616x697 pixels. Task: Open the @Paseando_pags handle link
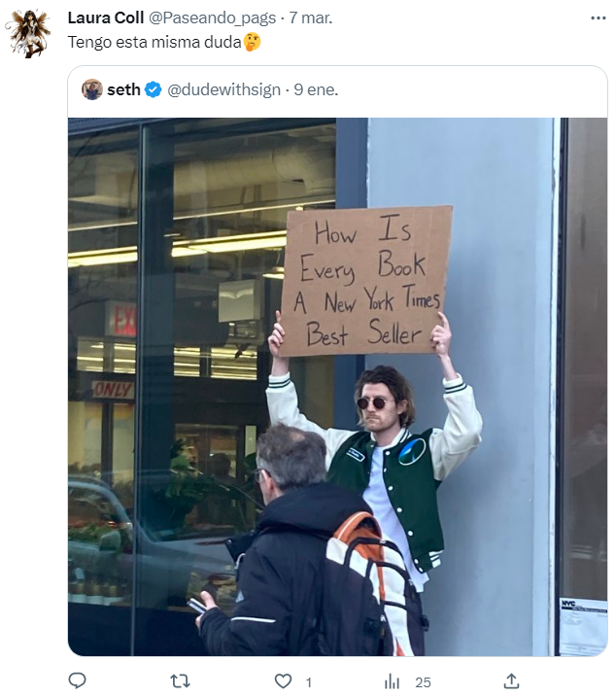click(x=212, y=18)
